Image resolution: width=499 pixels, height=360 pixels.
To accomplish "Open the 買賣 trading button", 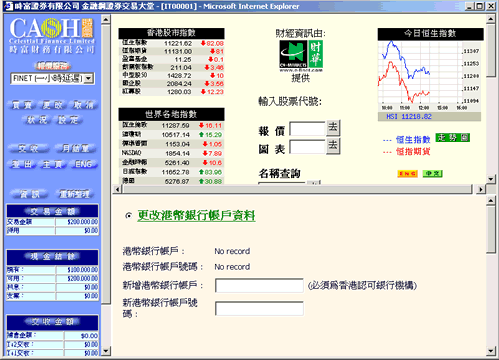I will (22, 105).
